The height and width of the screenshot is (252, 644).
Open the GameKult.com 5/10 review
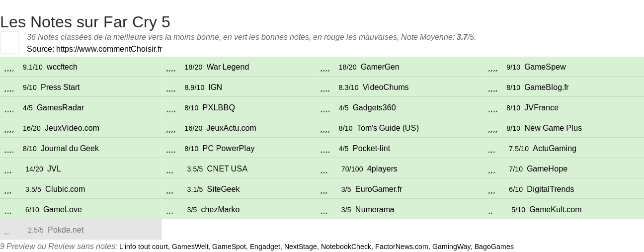pos(555,210)
